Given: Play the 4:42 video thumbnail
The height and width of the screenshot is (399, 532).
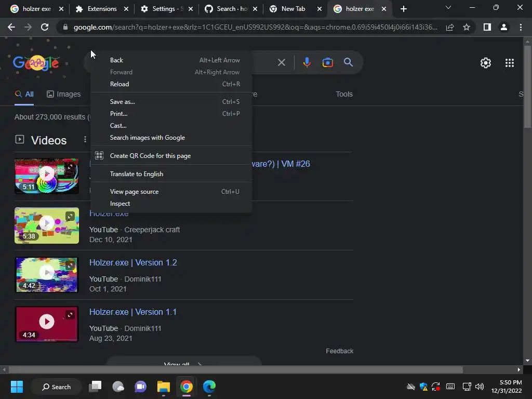Looking at the screenshot, I should 46,274.
